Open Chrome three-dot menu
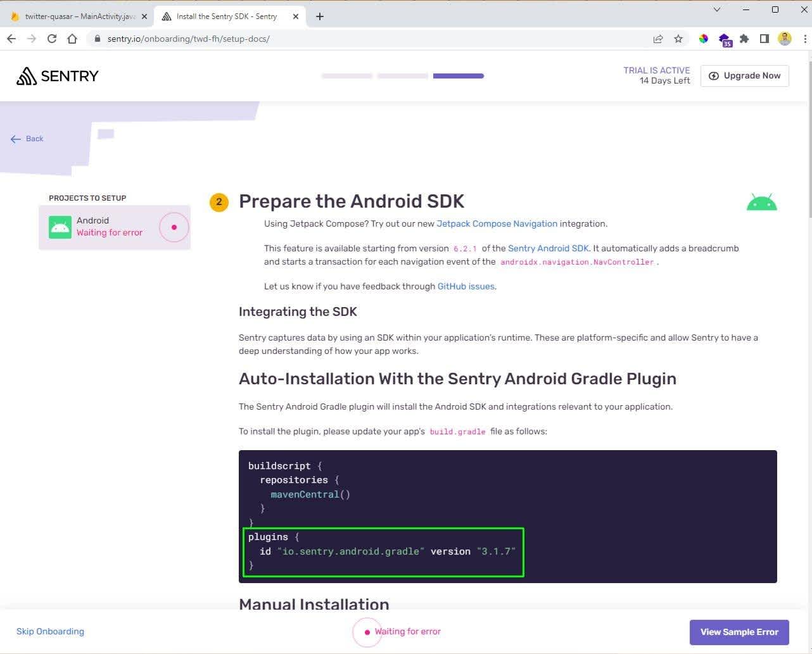Viewport: 812px width, 654px height. 805,39
